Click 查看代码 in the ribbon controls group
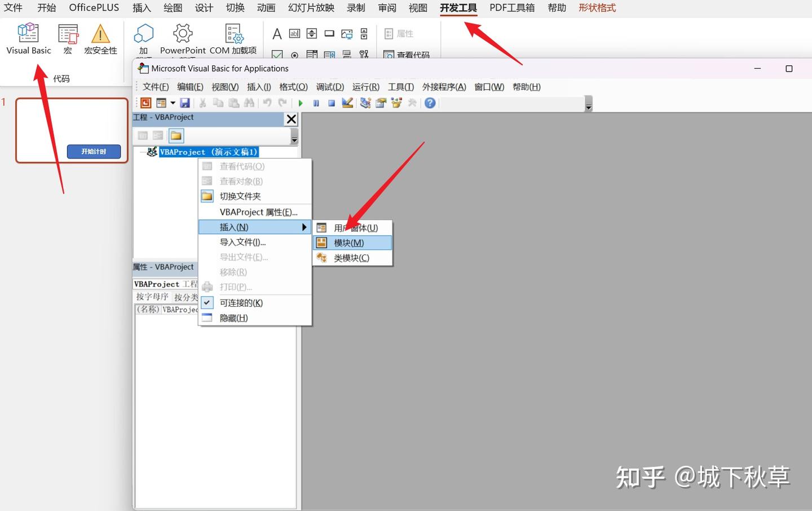The height and width of the screenshot is (511, 812). 407,54
